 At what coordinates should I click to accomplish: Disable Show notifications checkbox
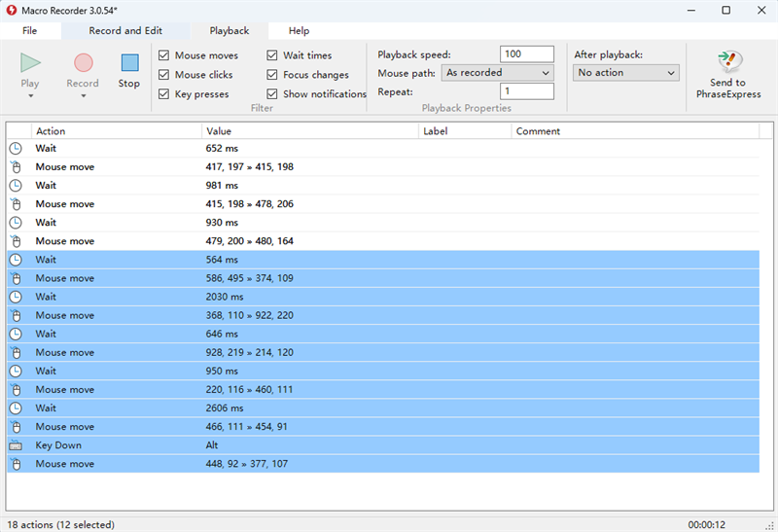coord(273,94)
